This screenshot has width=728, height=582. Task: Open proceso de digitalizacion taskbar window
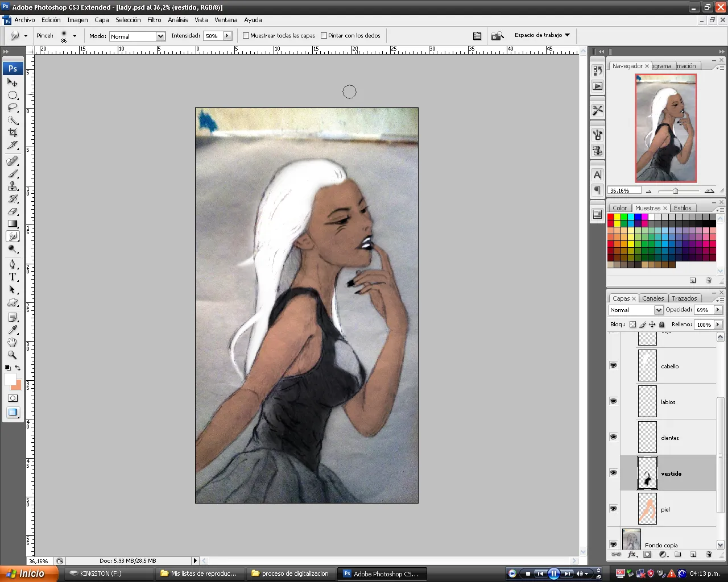click(x=290, y=573)
